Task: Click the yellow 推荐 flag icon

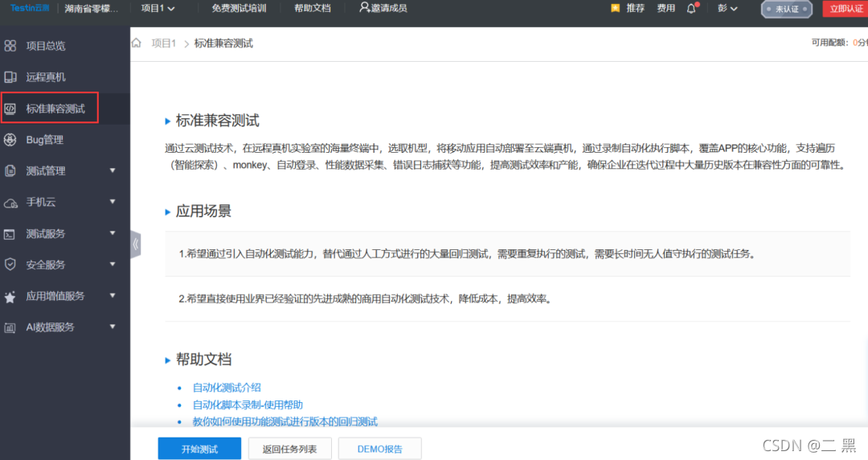Action: 615,8
